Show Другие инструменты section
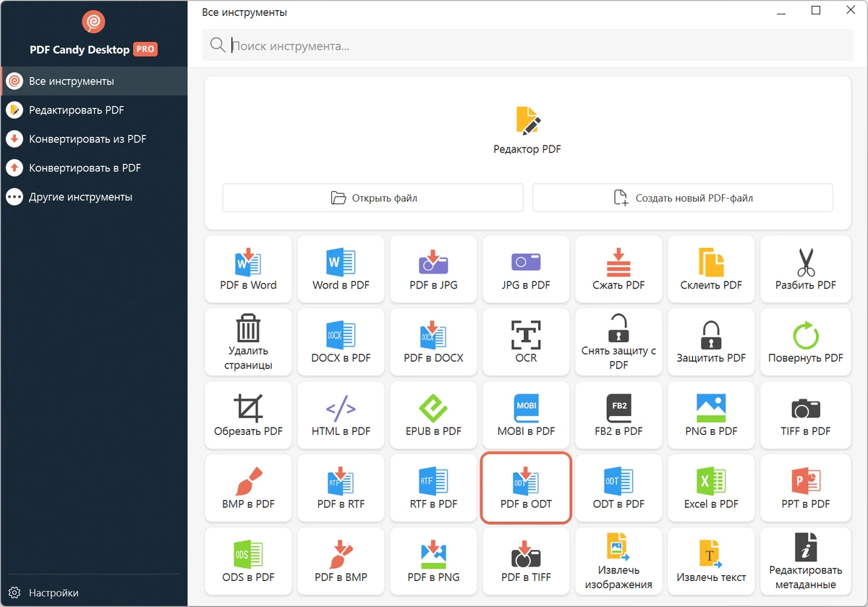Viewport: 868px width, 607px height. (x=94, y=197)
